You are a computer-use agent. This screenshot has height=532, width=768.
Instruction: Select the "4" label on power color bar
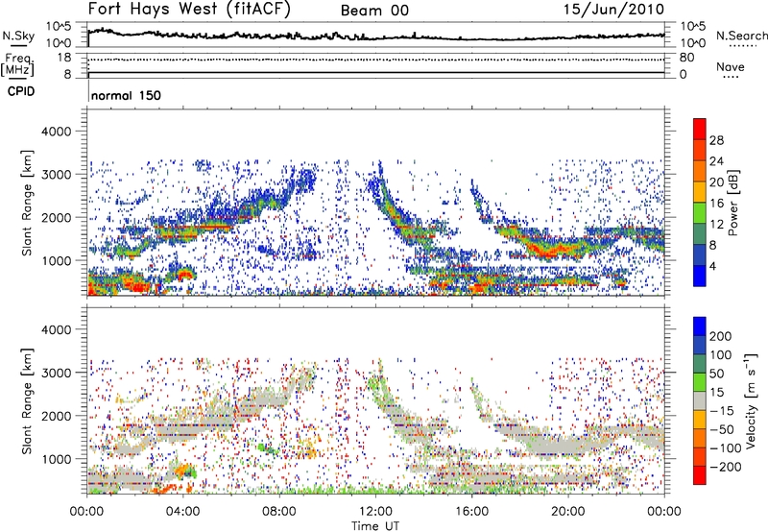(x=712, y=266)
